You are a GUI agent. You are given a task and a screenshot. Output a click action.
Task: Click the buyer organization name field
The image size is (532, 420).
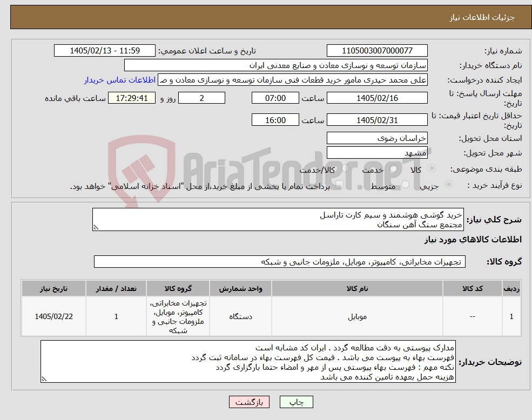tap(276, 65)
